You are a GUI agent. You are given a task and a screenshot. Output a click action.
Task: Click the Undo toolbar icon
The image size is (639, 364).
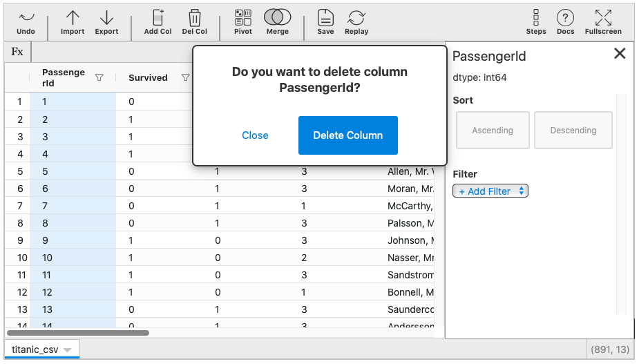click(26, 19)
